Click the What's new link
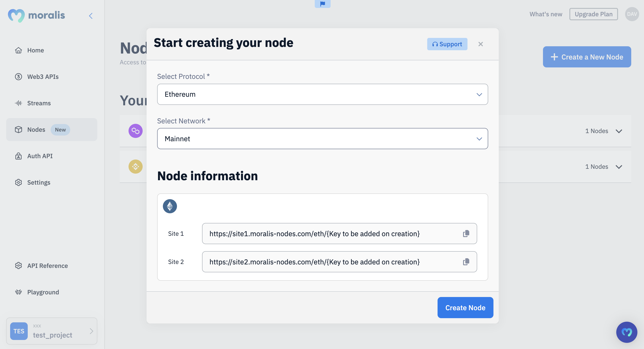644x349 pixels. 546,14
